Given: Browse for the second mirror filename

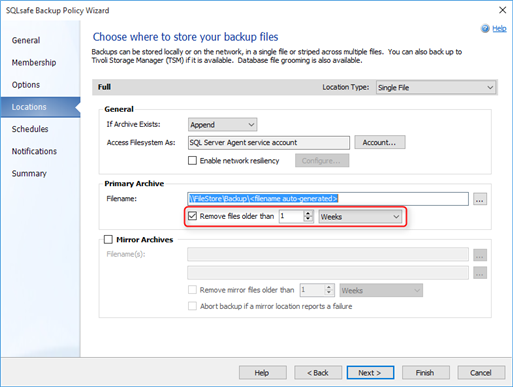Looking at the screenshot, I should [480, 273].
